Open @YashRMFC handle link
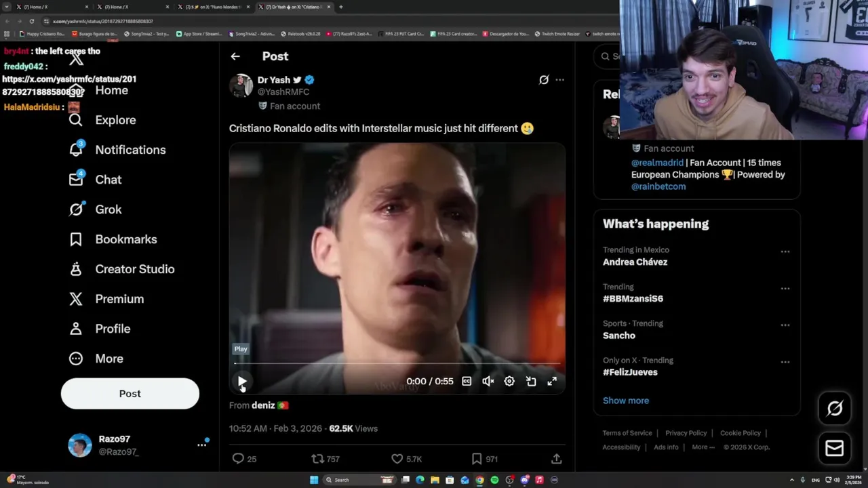 [283, 91]
